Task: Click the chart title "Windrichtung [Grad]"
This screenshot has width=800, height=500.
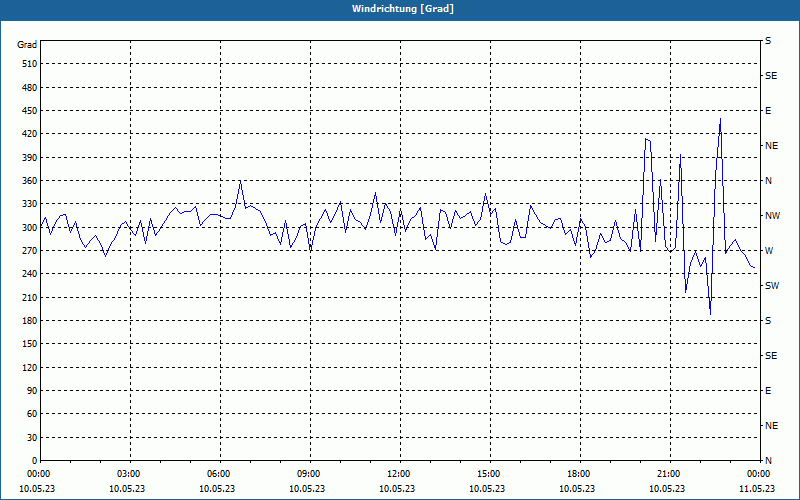Action: pyautogui.click(x=403, y=9)
